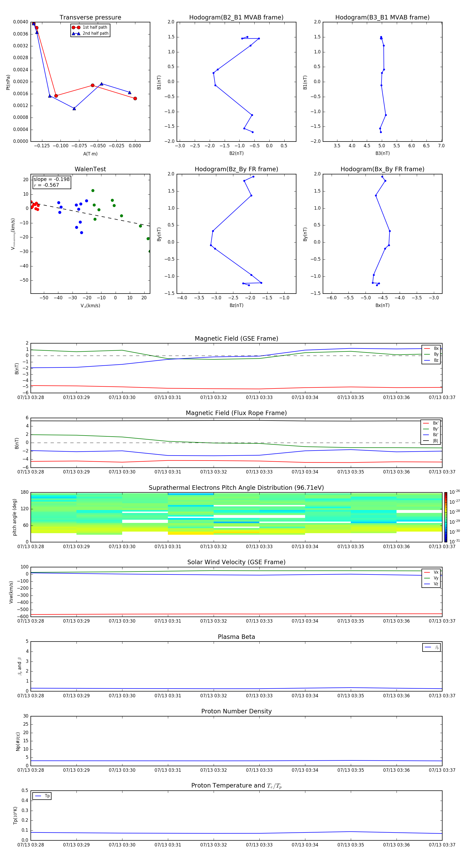Click the 'Bz(nT)' x-axis label

click(x=236, y=305)
